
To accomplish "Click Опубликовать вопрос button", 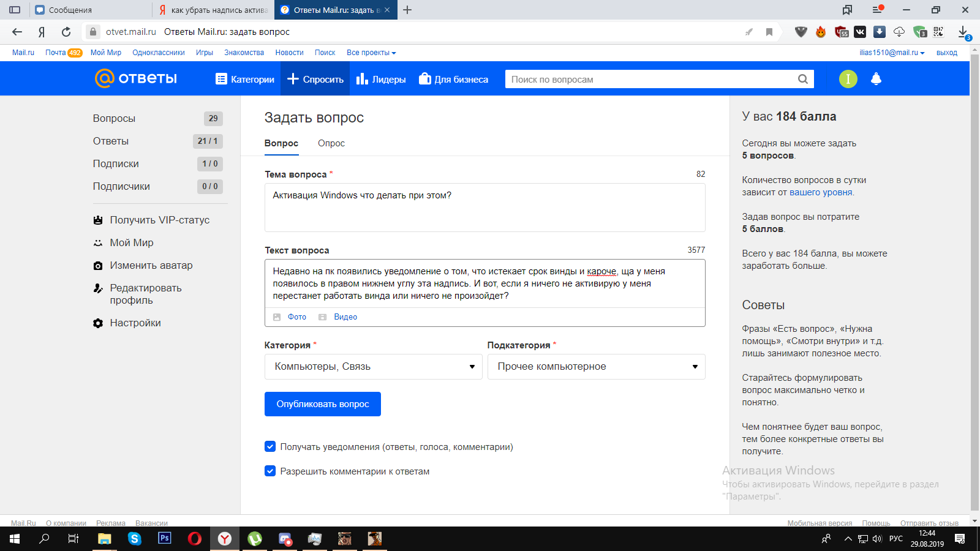I will click(x=323, y=404).
